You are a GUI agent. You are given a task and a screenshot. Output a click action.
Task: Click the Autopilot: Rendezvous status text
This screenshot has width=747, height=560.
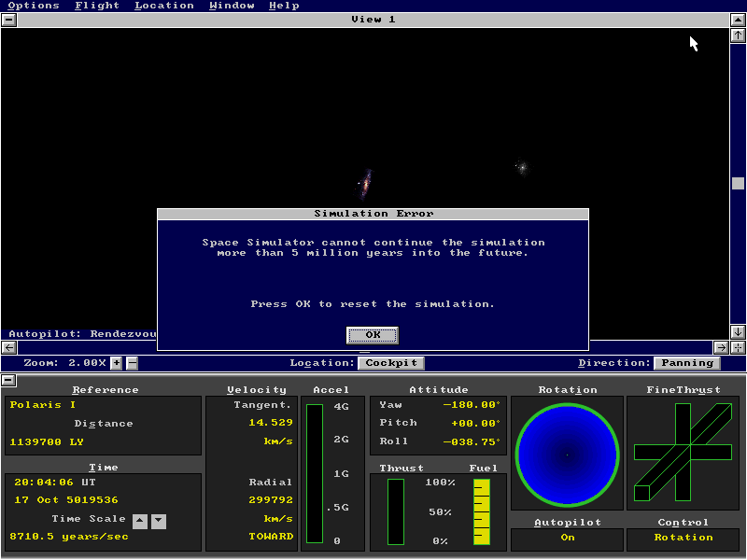point(82,334)
